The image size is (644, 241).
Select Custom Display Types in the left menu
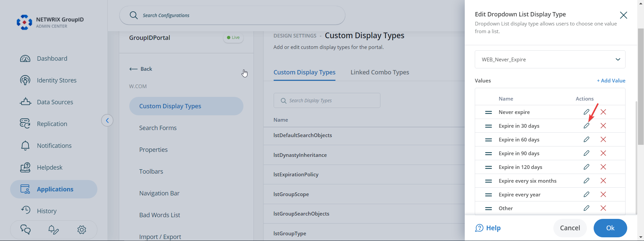point(186,106)
